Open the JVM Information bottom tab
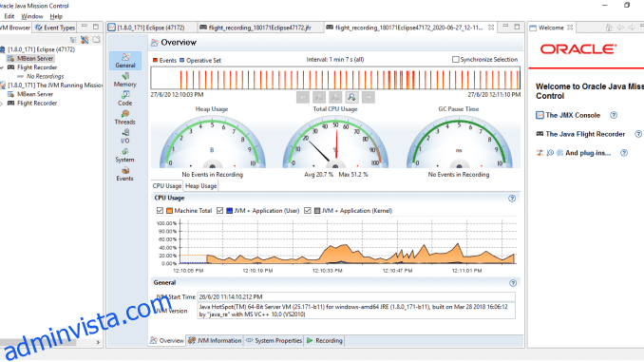 coord(215,341)
